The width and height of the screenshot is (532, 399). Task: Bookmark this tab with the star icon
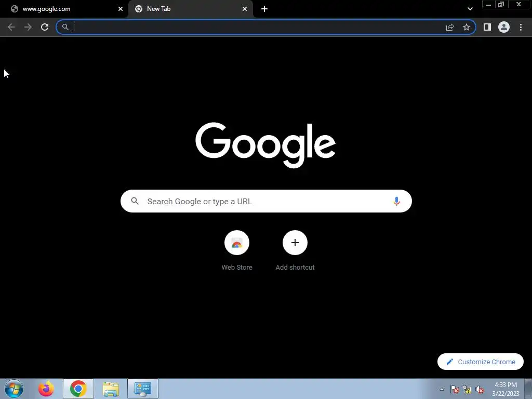click(467, 27)
